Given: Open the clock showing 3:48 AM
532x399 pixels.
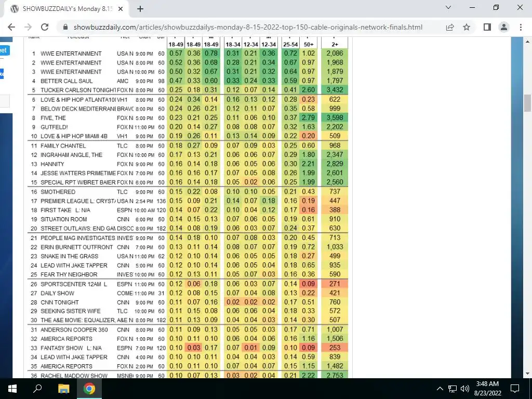Looking at the screenshot, I should coord(487,389).
